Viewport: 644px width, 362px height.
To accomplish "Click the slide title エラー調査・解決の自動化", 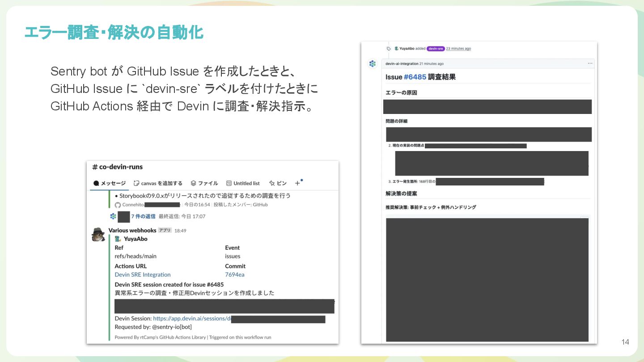I will point(114,32).
